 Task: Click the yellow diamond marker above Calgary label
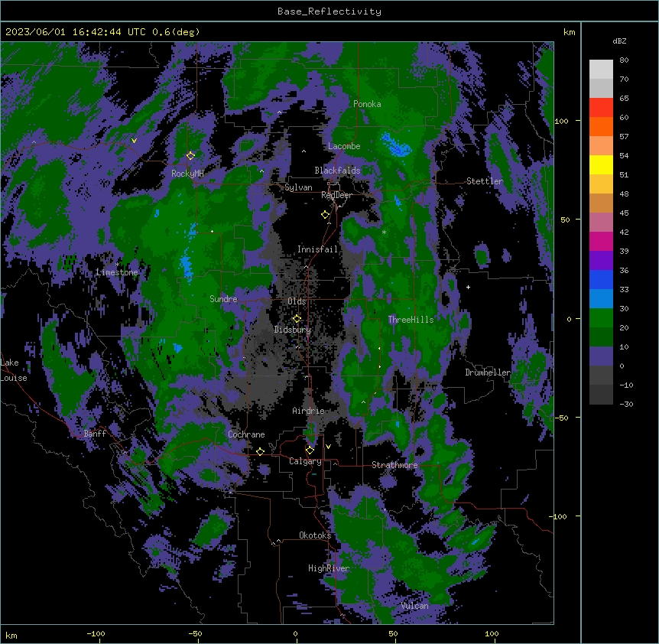310,450
